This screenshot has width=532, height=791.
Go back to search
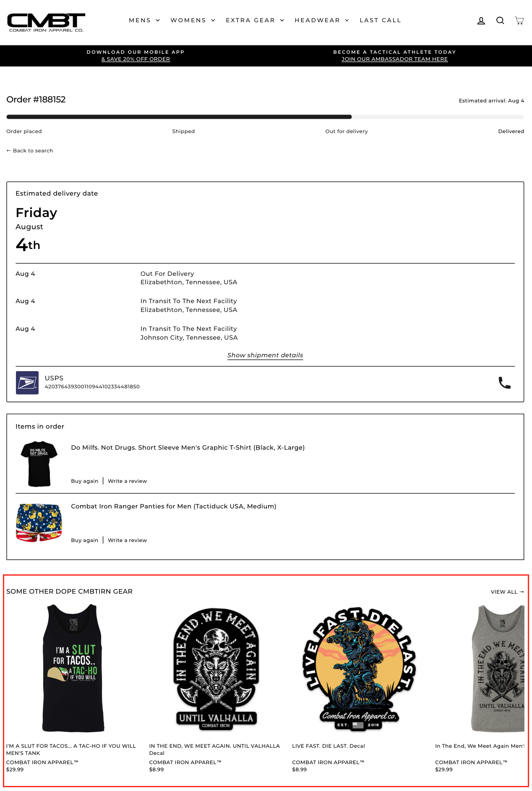30,151
